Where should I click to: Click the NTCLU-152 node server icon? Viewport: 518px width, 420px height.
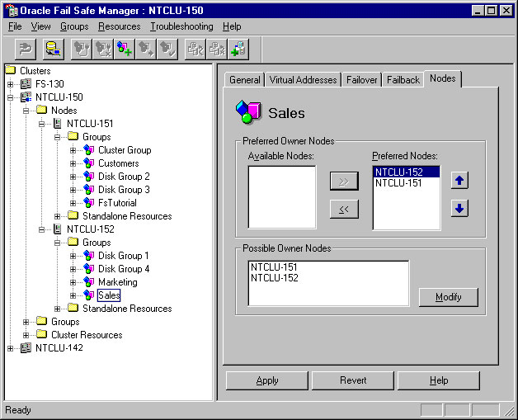coord(58,229)
